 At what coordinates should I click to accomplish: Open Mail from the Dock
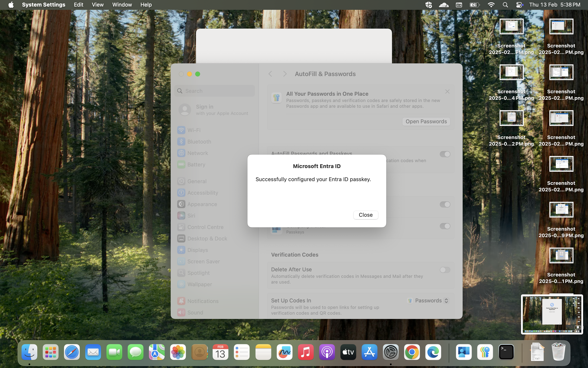click(x=93, y=352)
